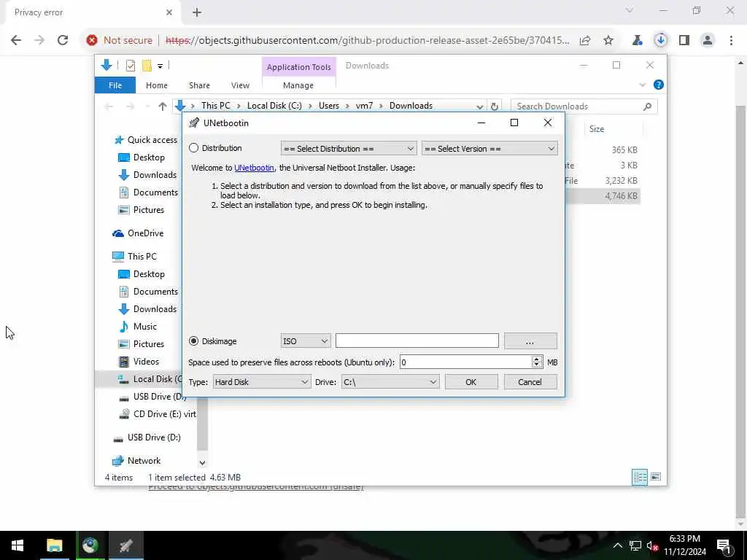Click the browse (...) button for disk image

click(x=530, y=341)
